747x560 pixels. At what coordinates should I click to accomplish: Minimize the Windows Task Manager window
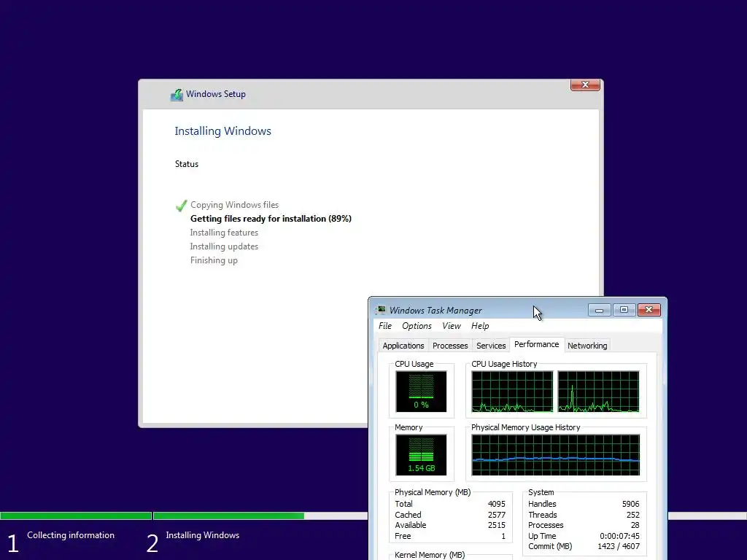point(600,310)
